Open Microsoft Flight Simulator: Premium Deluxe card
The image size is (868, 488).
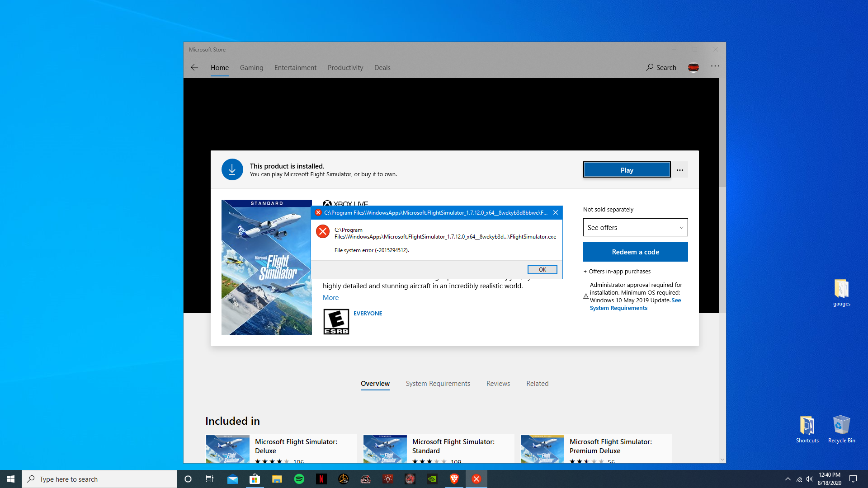coord(596,449)
